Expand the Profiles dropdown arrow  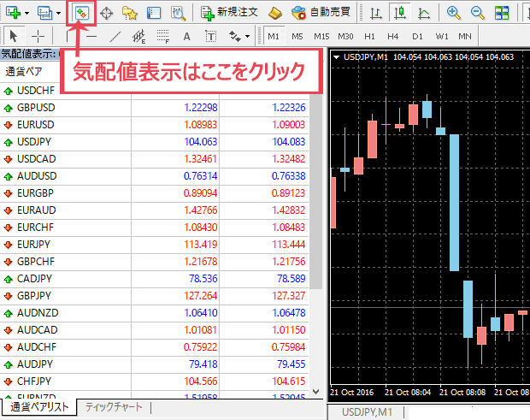tap(58, 13)
